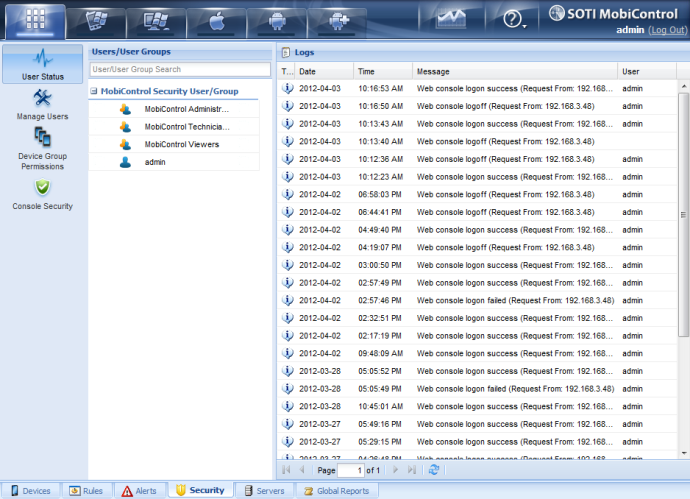Switch to the Servers bottom tab
Viewport: 690px width, 499px height.
click(264, 491)
